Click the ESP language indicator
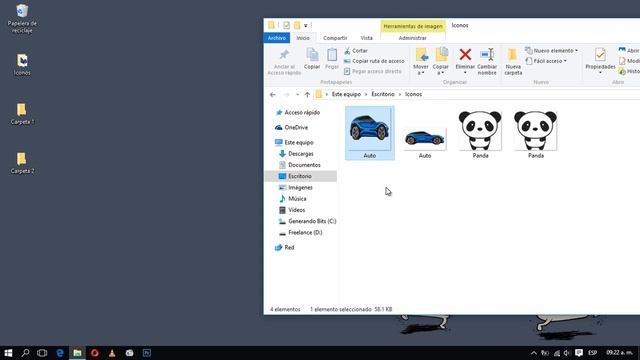Image resolution: width=640 pixels, height=360 pixels. (593, 353)
